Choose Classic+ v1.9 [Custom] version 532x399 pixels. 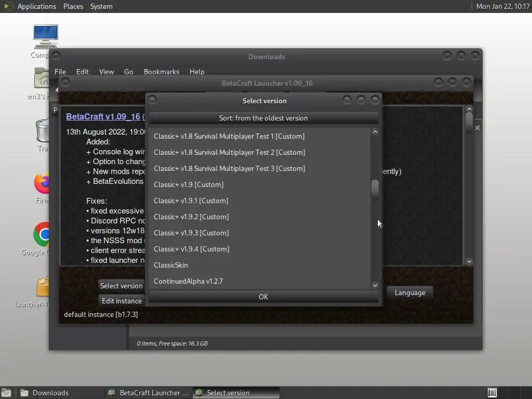click(x=260, y=184)
